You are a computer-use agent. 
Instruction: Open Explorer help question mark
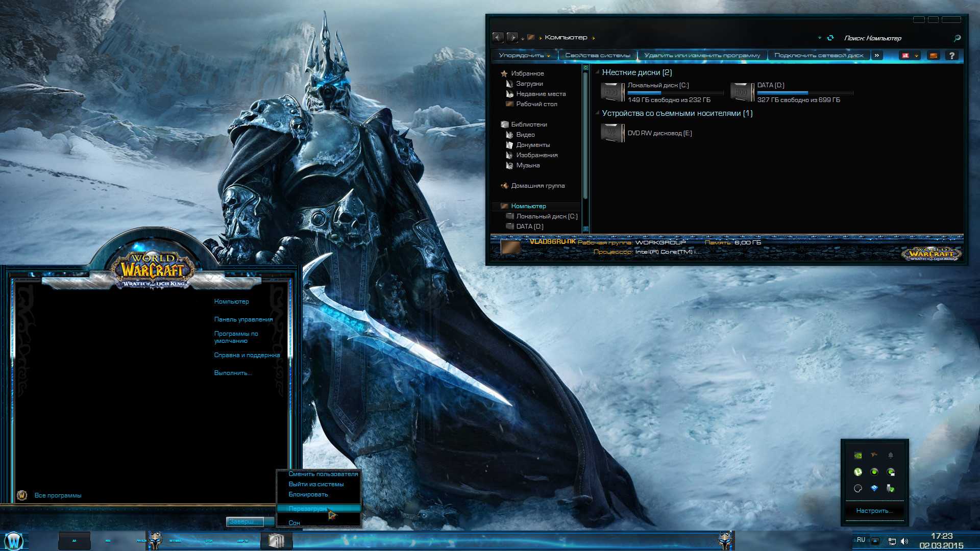(952, 56)
